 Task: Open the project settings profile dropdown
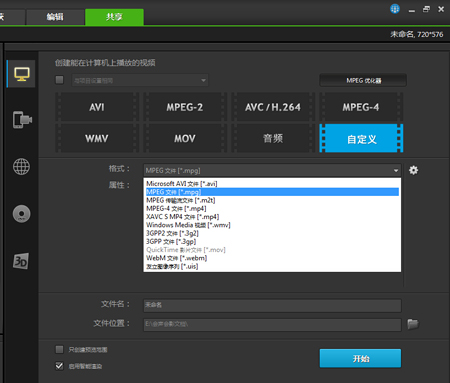click(x=140, y=80)
